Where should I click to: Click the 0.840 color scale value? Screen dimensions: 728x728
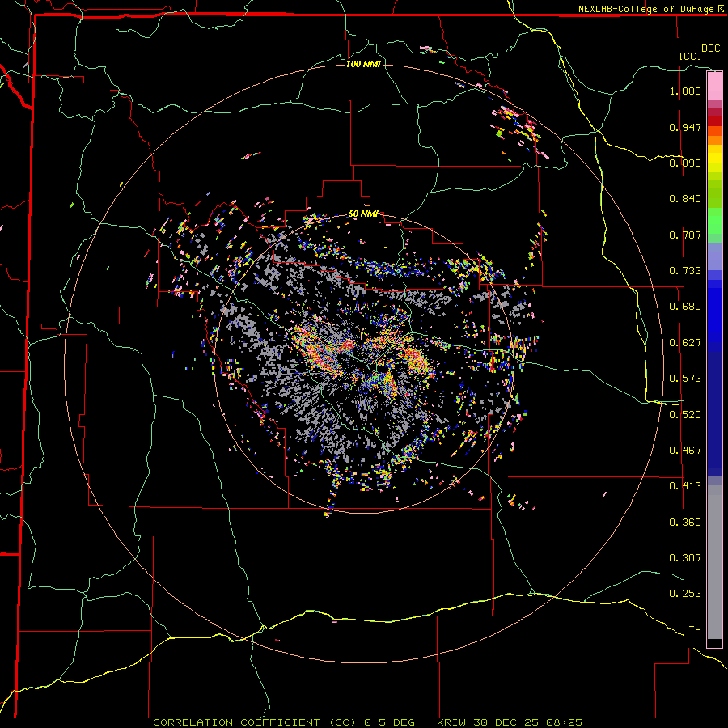tap(685, 199)
